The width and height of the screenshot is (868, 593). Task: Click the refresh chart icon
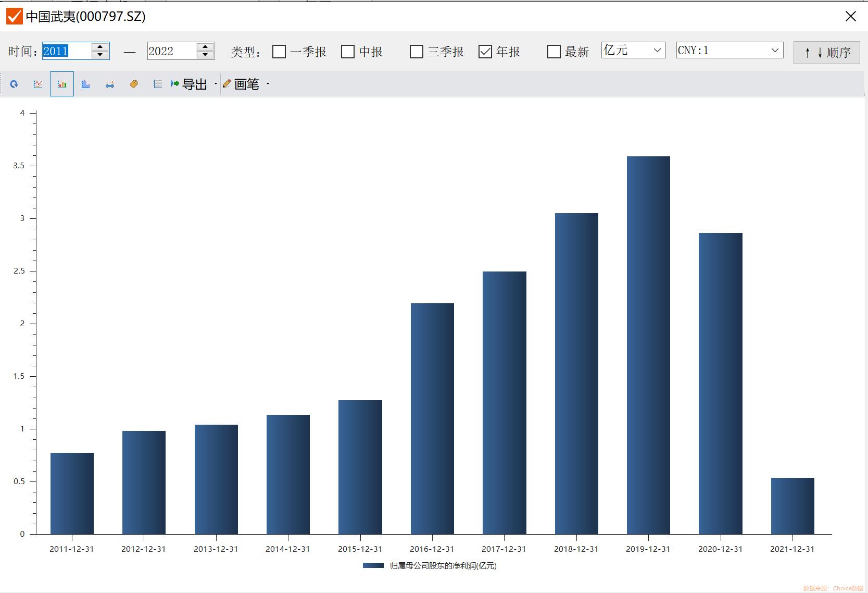click(14, 84)
